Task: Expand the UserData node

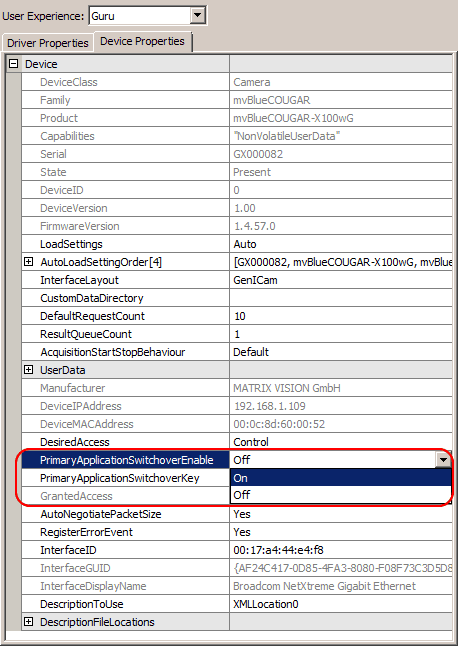Action: pyautogui.click(x=28, y=370)
